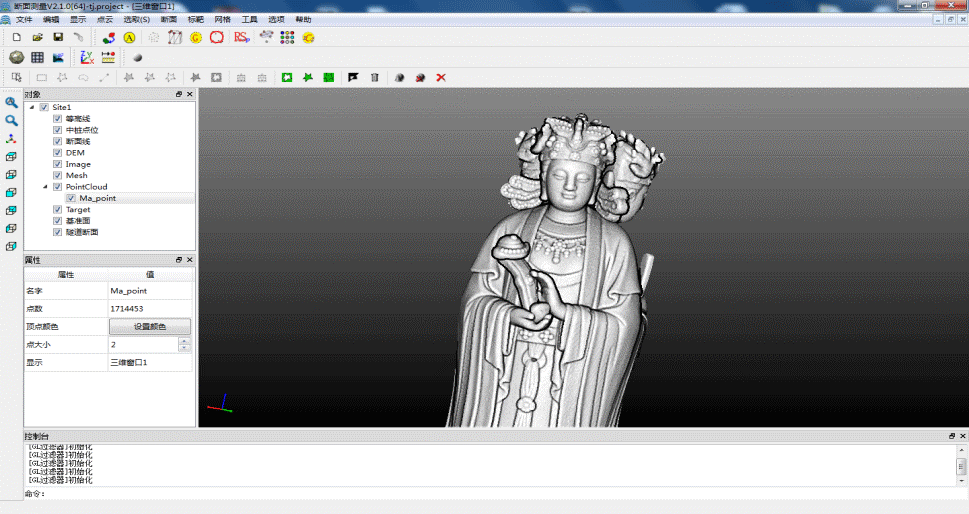The image size is (969, 514).
Task: Toggle the Mesh layer checkbox
Action: [57, 175]
